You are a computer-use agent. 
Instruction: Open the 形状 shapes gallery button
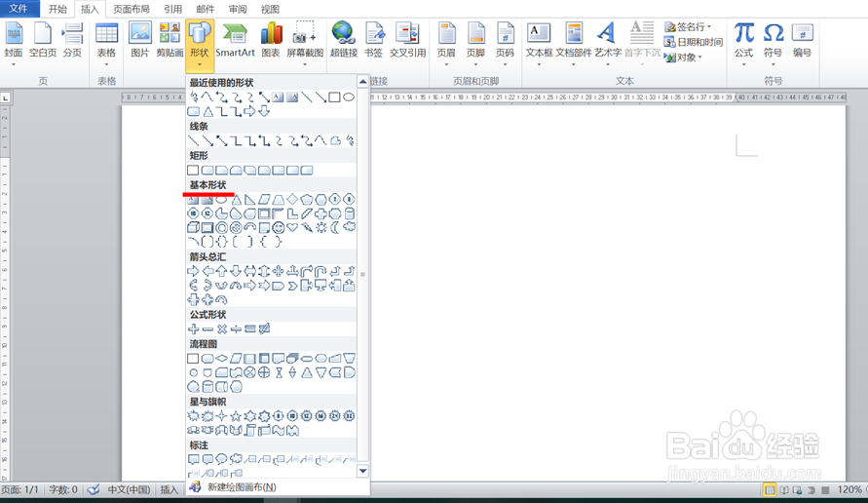pyautogui.click(x=200, y=44)
